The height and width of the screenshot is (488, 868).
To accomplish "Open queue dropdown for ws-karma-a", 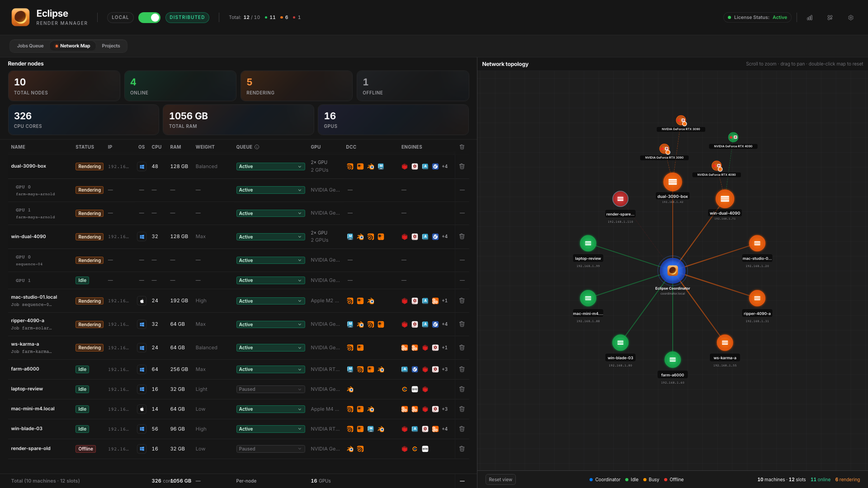I will pyautogui.click(x=270, y=347).
